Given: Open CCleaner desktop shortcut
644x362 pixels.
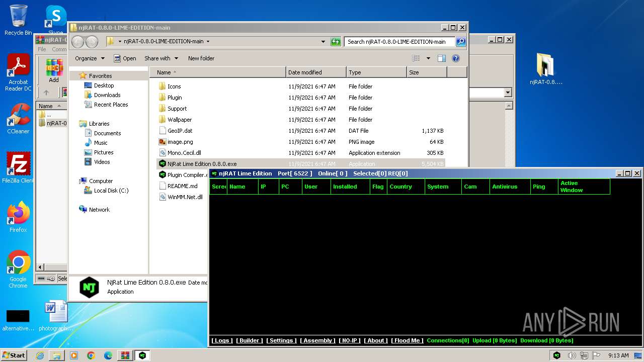Looking at the screenshot, I should coord(18,119).
